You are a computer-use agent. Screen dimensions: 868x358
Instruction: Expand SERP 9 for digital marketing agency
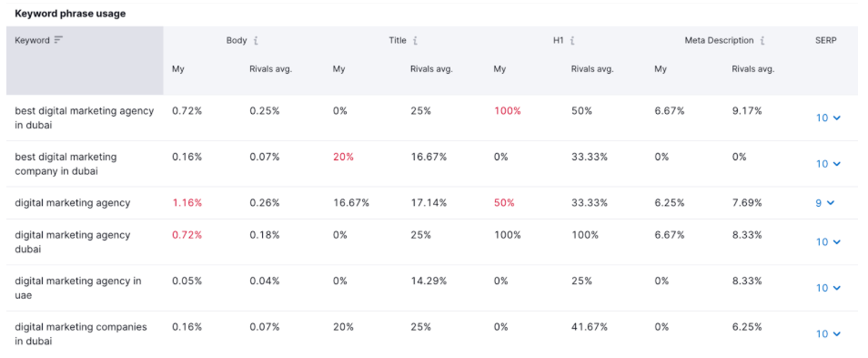[x=825, y=203]
